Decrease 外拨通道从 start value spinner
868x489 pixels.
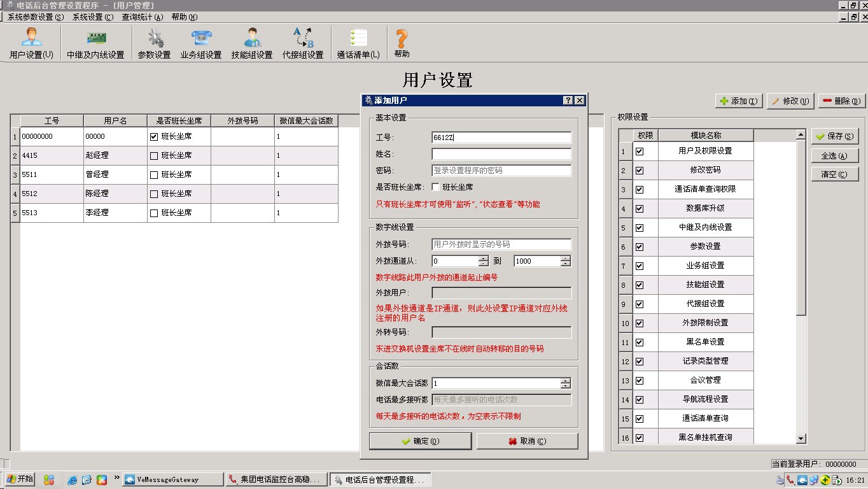coord(484,264)
